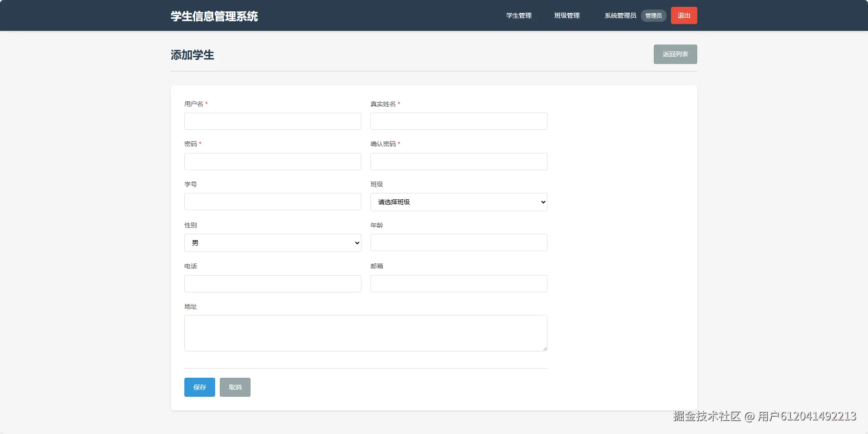This screenshot has width=868, height=434.
Task: Click the red 退出 logout button
Action: (x=683, y=15)
